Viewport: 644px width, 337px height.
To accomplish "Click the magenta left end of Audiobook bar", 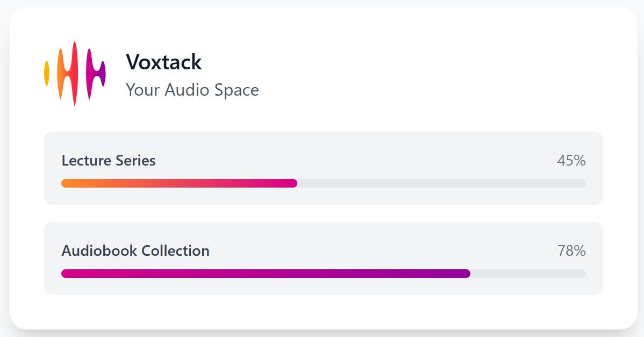I will pyautogui.click(x=67, y=274).
